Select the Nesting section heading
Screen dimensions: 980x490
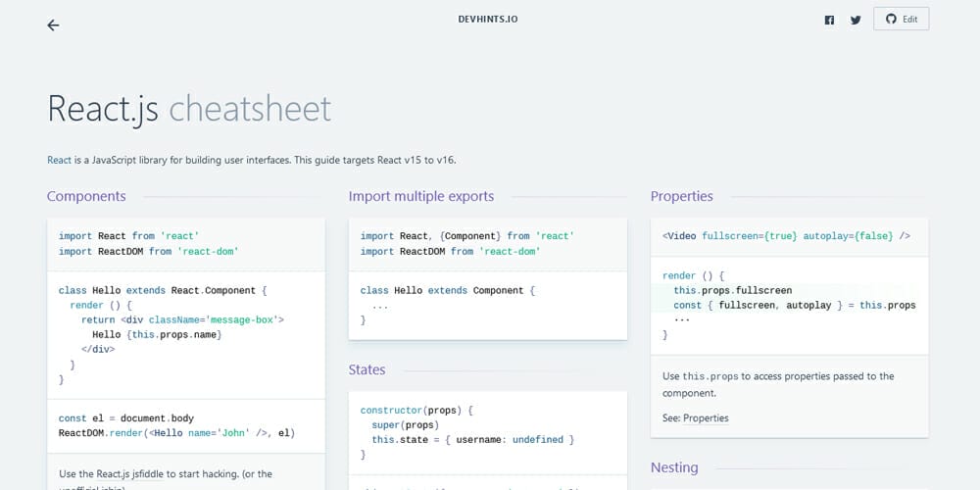click(674, 467)
